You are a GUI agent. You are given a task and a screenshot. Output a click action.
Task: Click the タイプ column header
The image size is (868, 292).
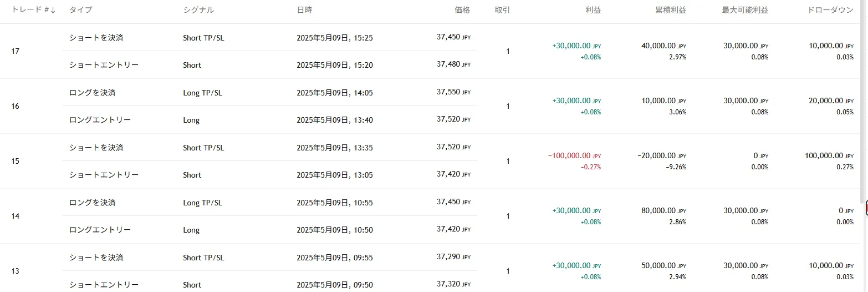80,10
